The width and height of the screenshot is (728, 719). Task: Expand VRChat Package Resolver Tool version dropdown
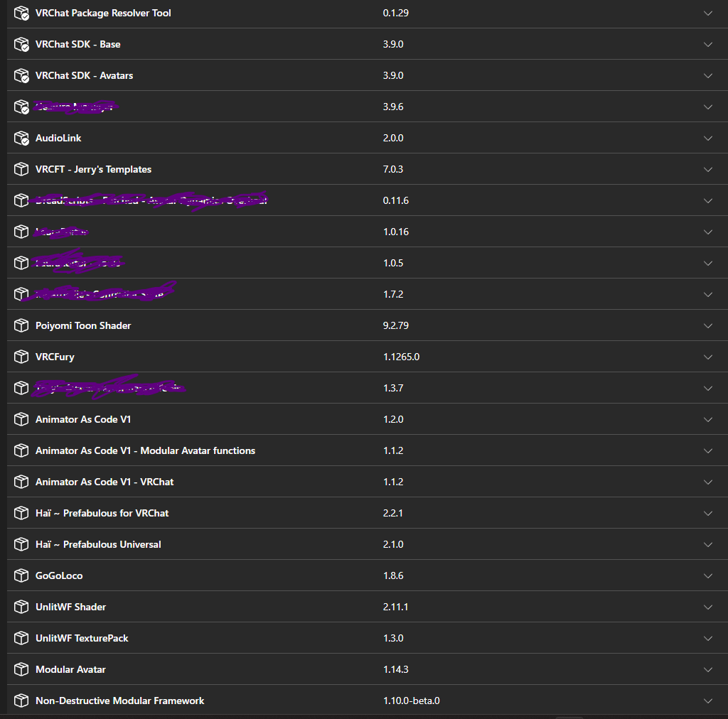pyautogui.click(x=708, y=13)
